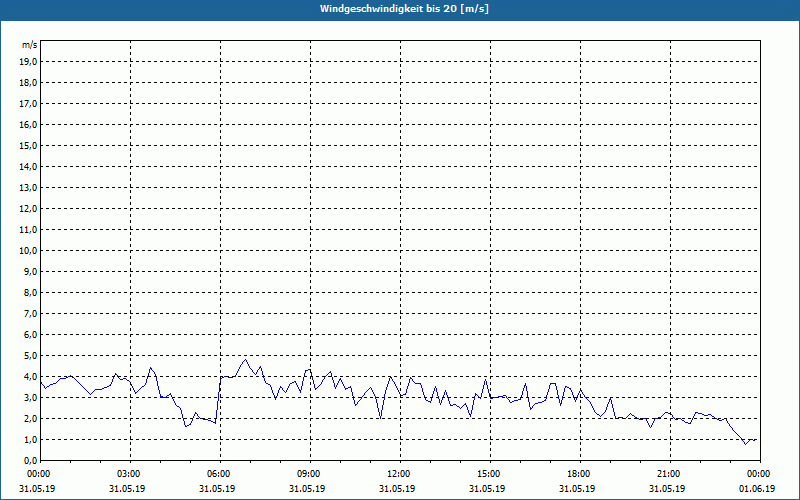Viewport: 800px width, 500px height.
Task: Click the y-axis value '10,0'
Action: (x=28, y=251)
